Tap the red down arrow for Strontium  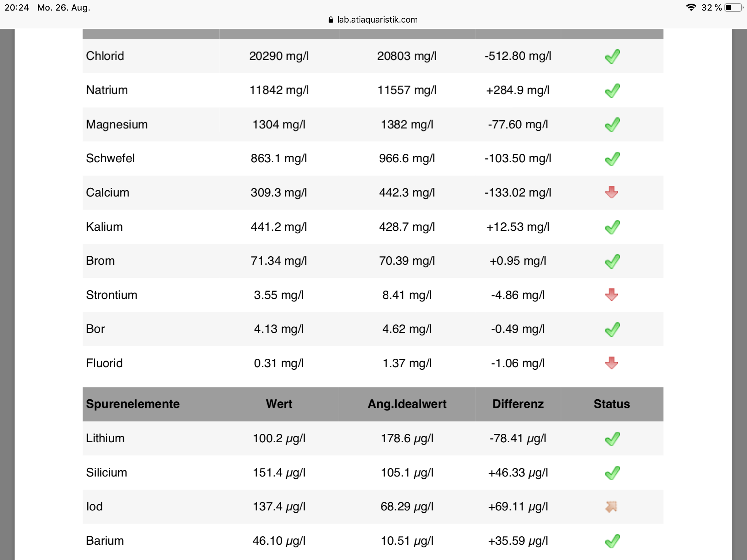[611, 295]
